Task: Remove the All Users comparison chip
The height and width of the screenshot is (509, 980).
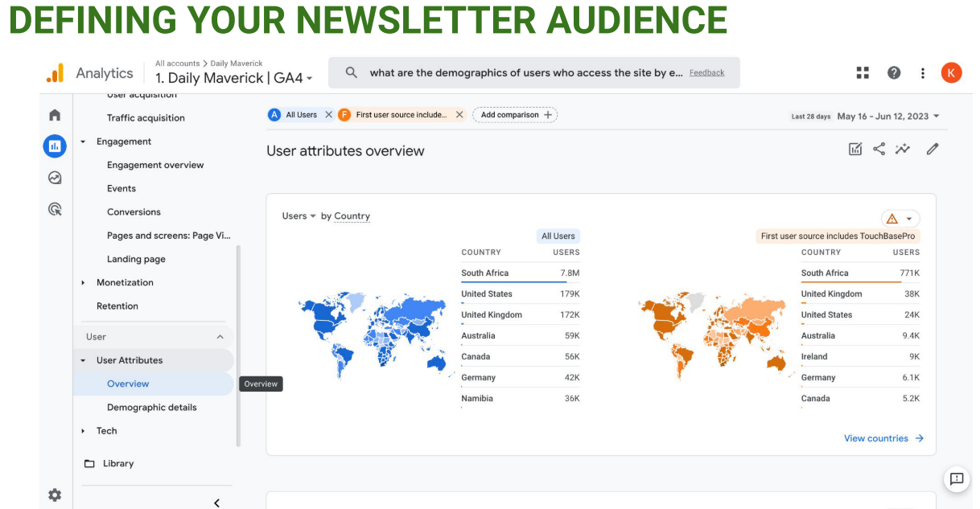Action: (328, 115)
